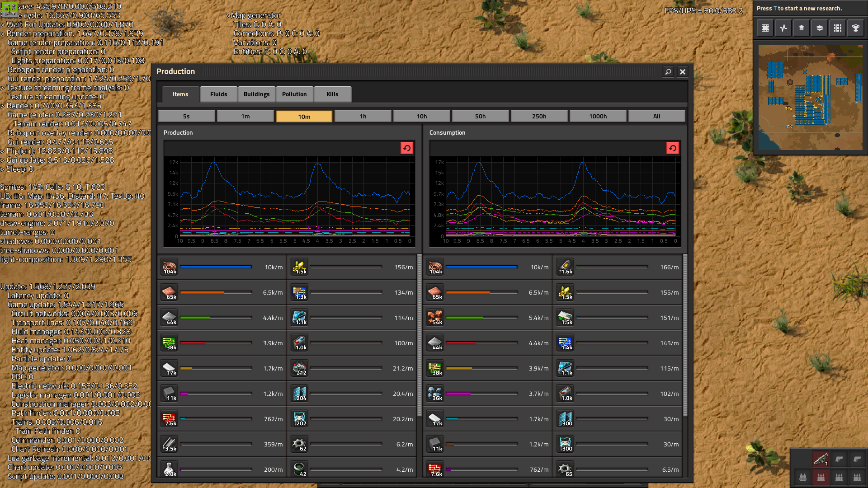Select iron stick 3.5k in Production list
The width and height of the screenshot is (868, 488).
[170, 444]
